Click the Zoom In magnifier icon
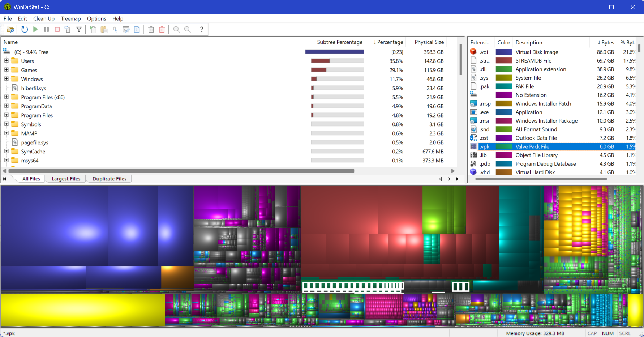This screenshot has height=337, width=644. (x=177, y=30)
